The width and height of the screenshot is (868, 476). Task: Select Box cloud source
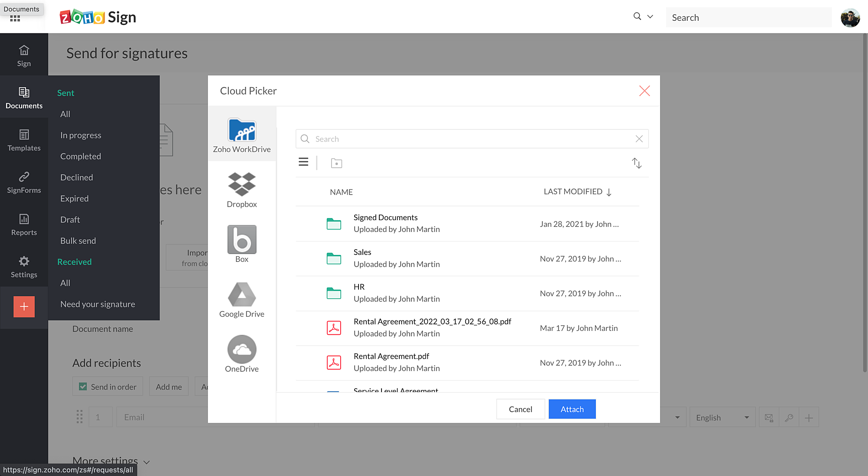pos(242,245)
